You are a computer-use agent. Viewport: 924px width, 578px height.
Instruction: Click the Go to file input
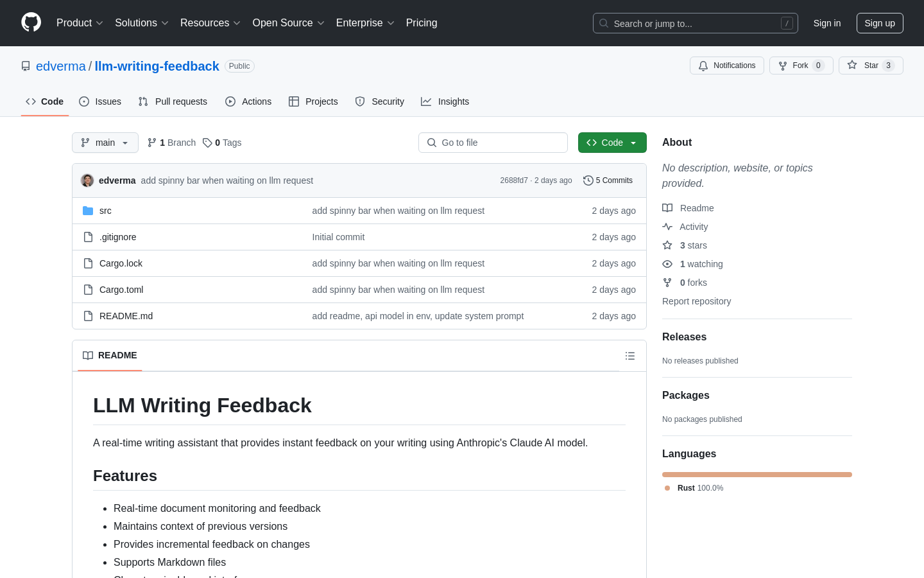[x=493, y=143]
